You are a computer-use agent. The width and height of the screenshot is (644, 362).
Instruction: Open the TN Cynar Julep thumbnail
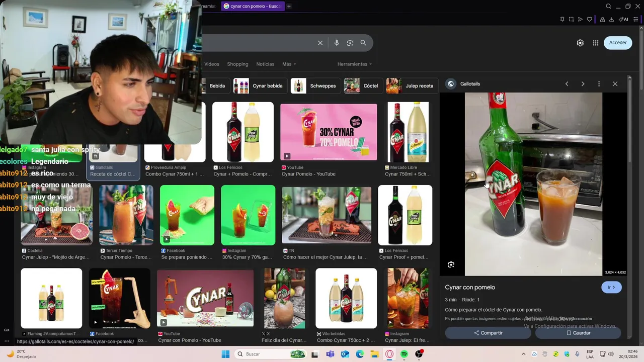click(x=327, y=215)
